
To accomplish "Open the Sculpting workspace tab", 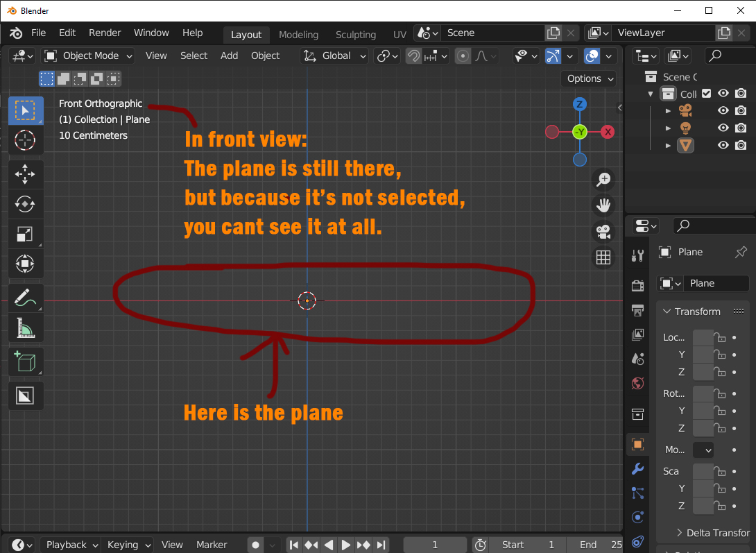I will pos(356,35).
